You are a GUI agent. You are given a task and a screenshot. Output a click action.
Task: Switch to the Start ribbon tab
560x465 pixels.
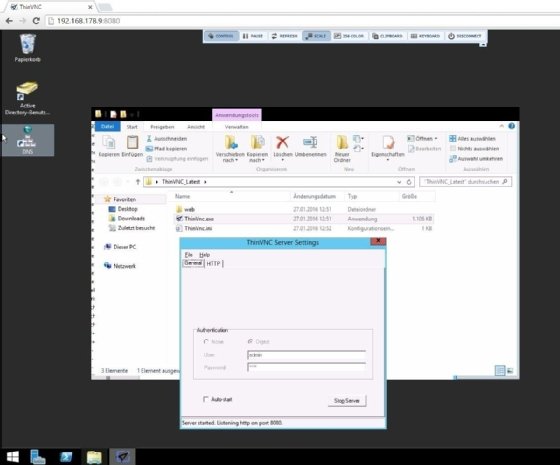pos(132,127)
